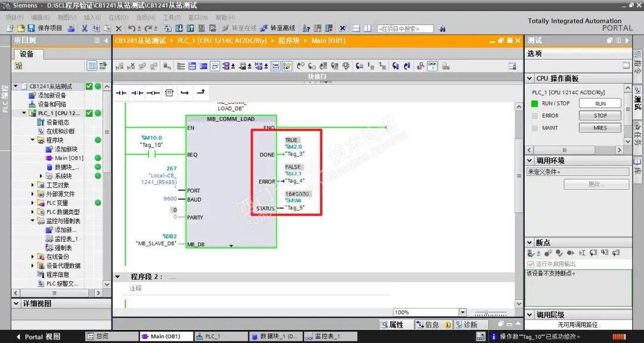The image size is (644, 343).
Task: Open 强制表 tree item
Action: (x=63, y=248)
